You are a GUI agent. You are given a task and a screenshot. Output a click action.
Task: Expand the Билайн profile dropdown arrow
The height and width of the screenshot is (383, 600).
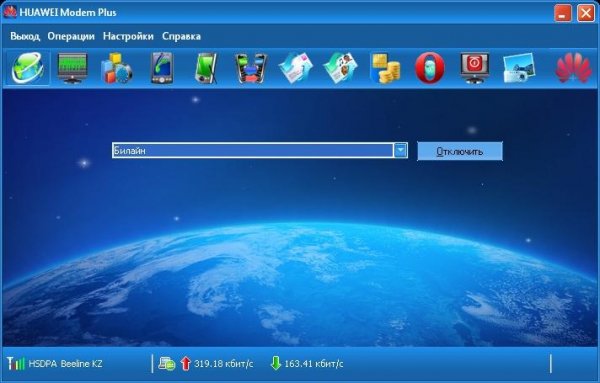[x=400, y=150]
